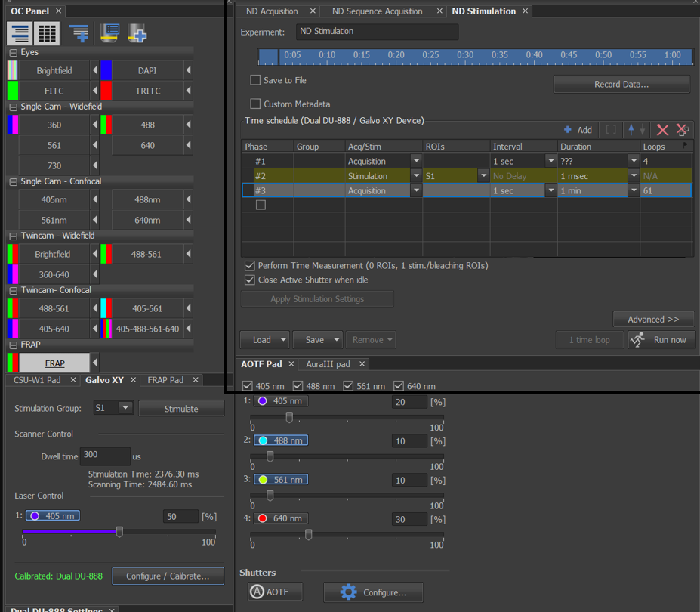Open the Stimulation Group S1 dropdown
This screenshot has height=612, width=700.
[125, 408]
